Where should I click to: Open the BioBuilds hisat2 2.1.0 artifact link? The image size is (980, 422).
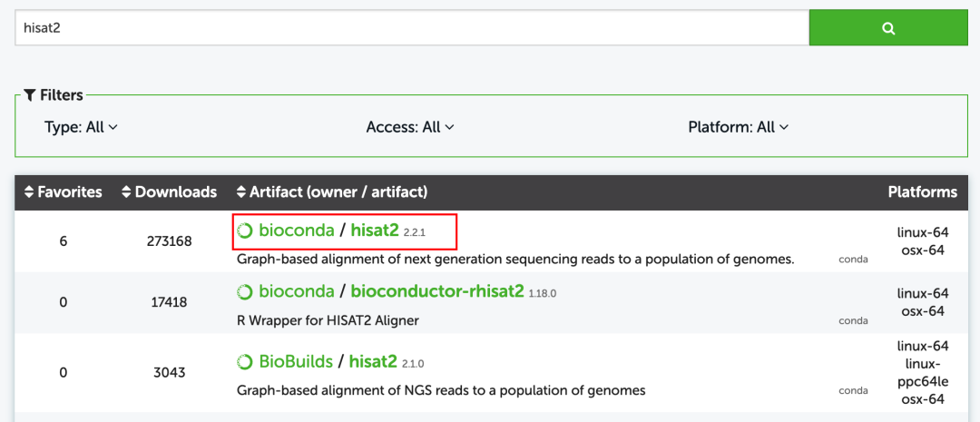coord(373,362)
